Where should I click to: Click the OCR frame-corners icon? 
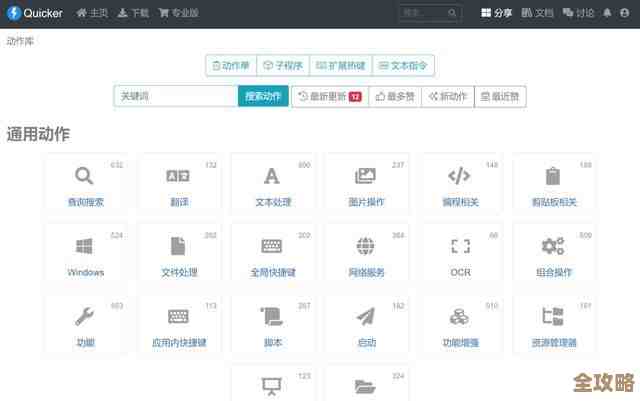coord(460,246)
